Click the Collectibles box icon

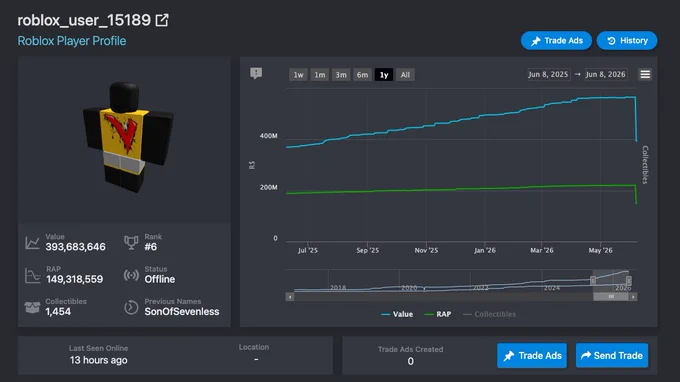point(33,307)
